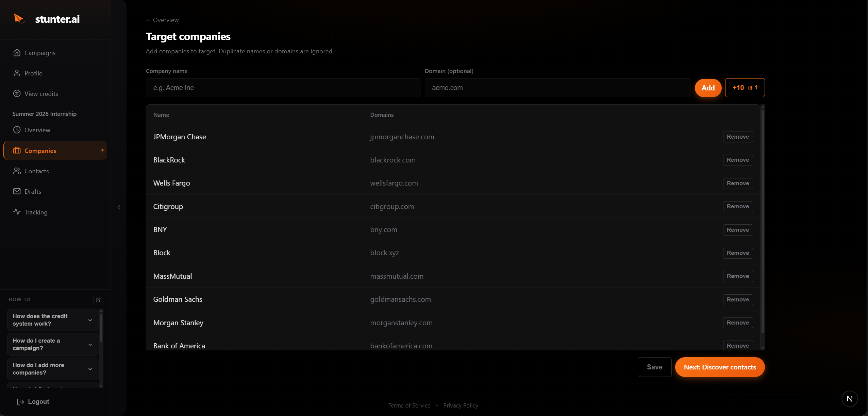The width and height of the screenshot is (868, 416).
Task: Click the Domain (optional) input field
Action: [x=558, y=88]
